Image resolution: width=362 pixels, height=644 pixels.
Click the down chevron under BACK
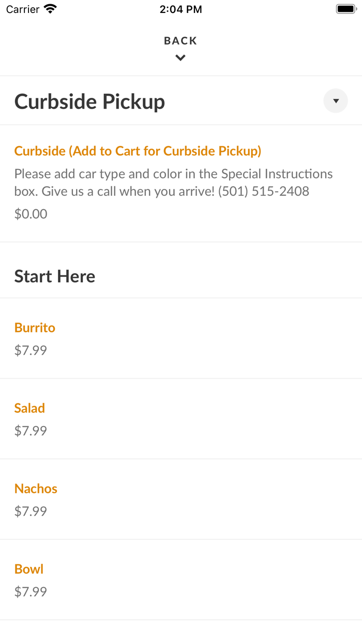click(180, 58)
